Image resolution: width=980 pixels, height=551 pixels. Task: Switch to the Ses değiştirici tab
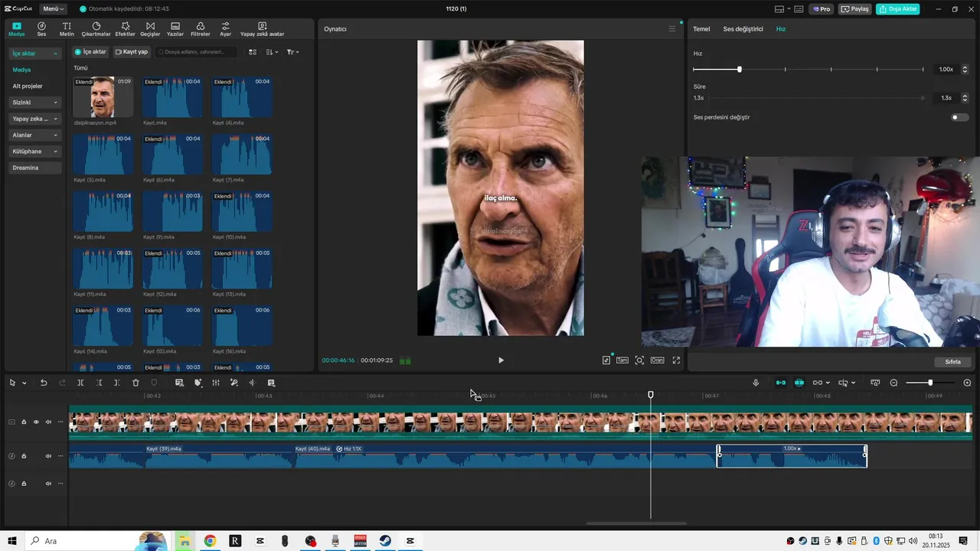pyautogui.click(x=743, y=29)
